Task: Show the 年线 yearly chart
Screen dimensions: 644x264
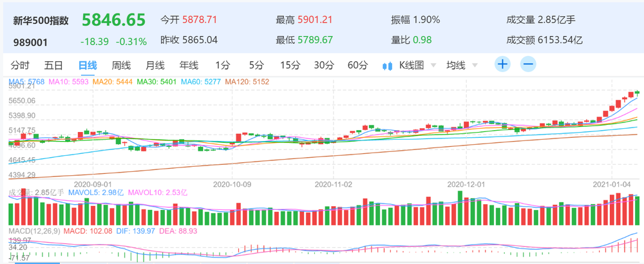Action: 189,65
